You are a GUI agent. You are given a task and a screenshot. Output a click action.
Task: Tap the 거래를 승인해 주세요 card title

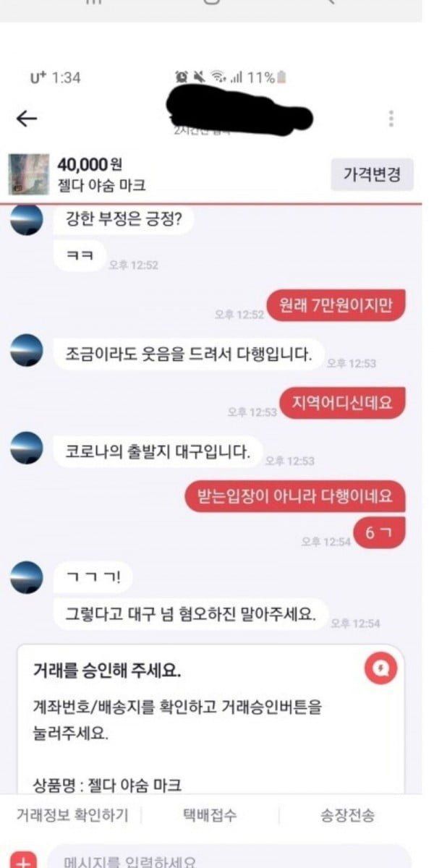point(107,671)
